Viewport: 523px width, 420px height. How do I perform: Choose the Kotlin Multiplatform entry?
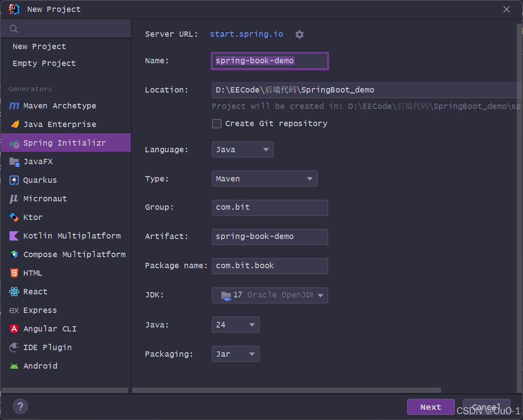pos(66,236)
